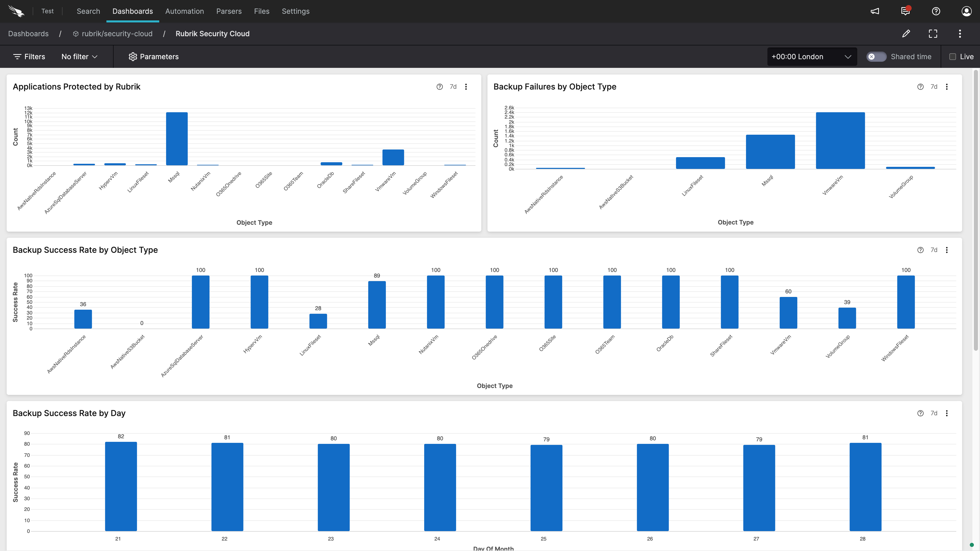Click the rubrik/security-cloud breadcrumb link
The width and height of the screenshot is (980, 551).
coord(117,34)
